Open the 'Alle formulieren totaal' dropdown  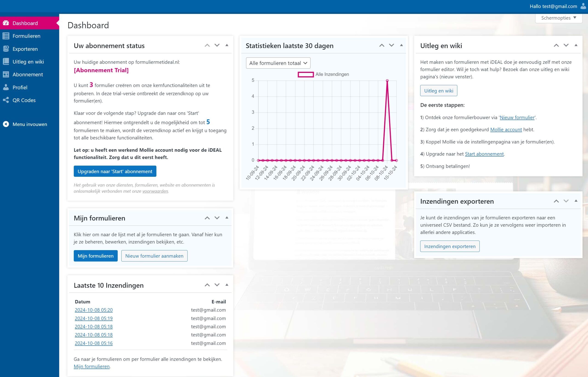click(278, 63)
